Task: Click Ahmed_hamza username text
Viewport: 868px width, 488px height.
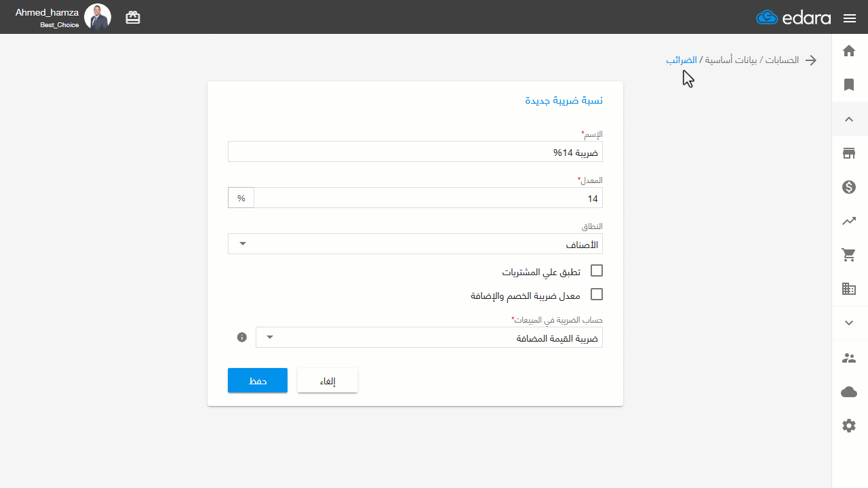Action: click(47, 12)
